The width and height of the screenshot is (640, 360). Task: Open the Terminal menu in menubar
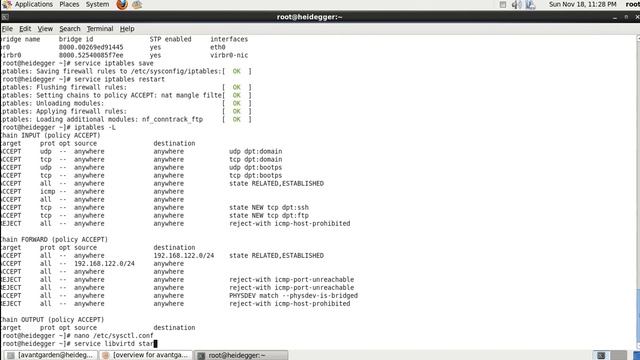pos(100,29)
